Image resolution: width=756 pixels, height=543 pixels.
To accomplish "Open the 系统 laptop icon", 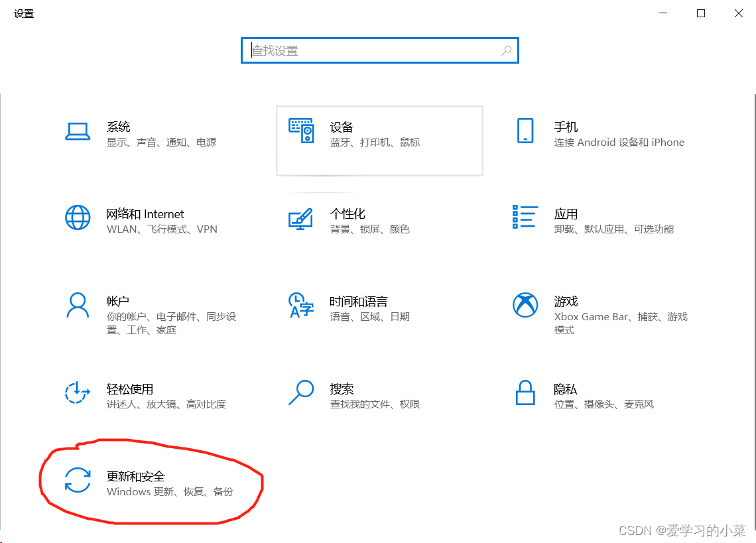I will point(77,131).
